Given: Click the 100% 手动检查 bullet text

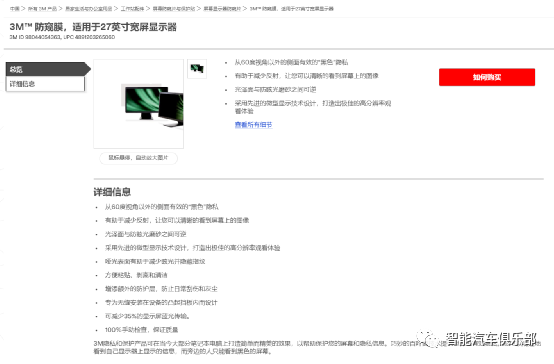Looking at the screenshot, I should [x=141, y=330].
